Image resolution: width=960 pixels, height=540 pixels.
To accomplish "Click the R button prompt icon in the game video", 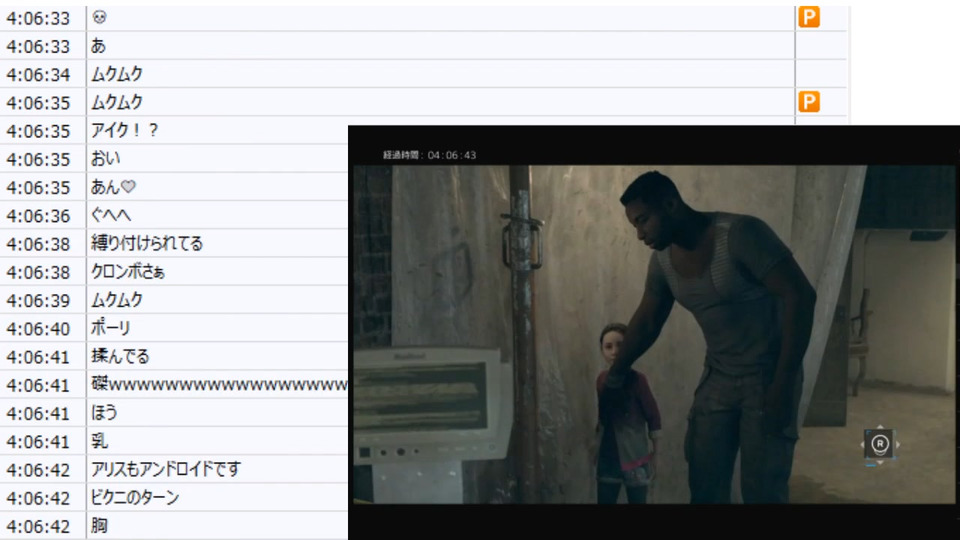I will coord(880,444).
